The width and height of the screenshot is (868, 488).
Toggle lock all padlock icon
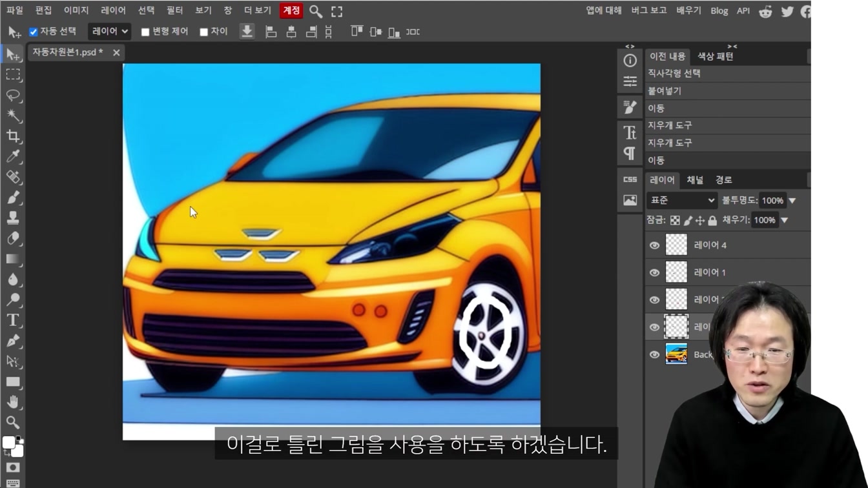pos(712,221)
